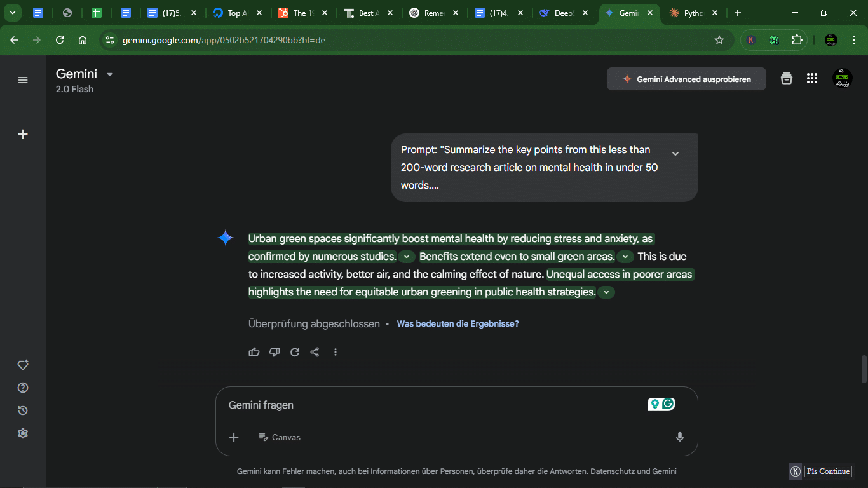Open activity history clock icon
The image size is (868, 488).
(23, 410)
